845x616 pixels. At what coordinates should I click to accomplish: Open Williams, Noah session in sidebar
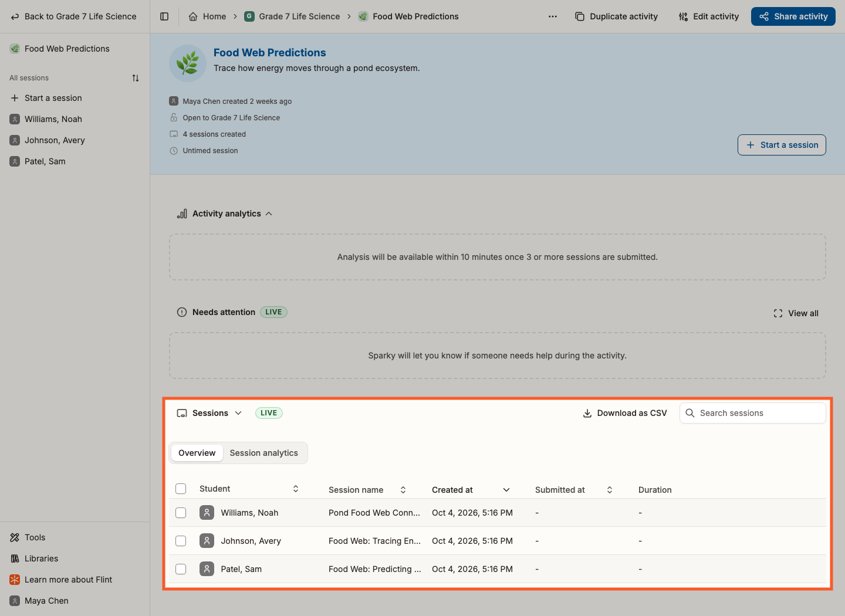coord(75,119)
